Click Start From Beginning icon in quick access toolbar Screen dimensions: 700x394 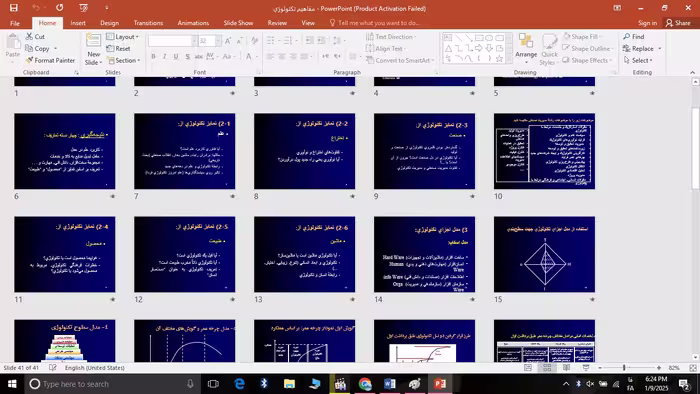[83, 8]
